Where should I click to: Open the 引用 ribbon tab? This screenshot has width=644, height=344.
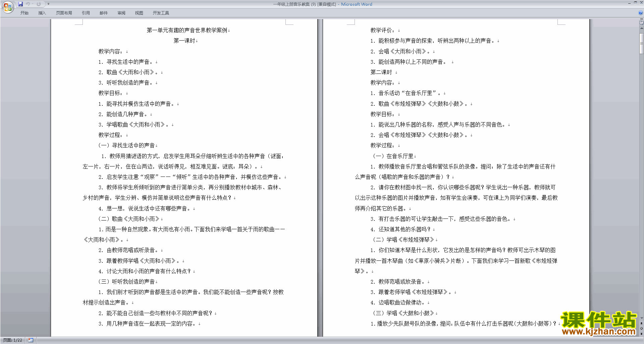(86, 13)
